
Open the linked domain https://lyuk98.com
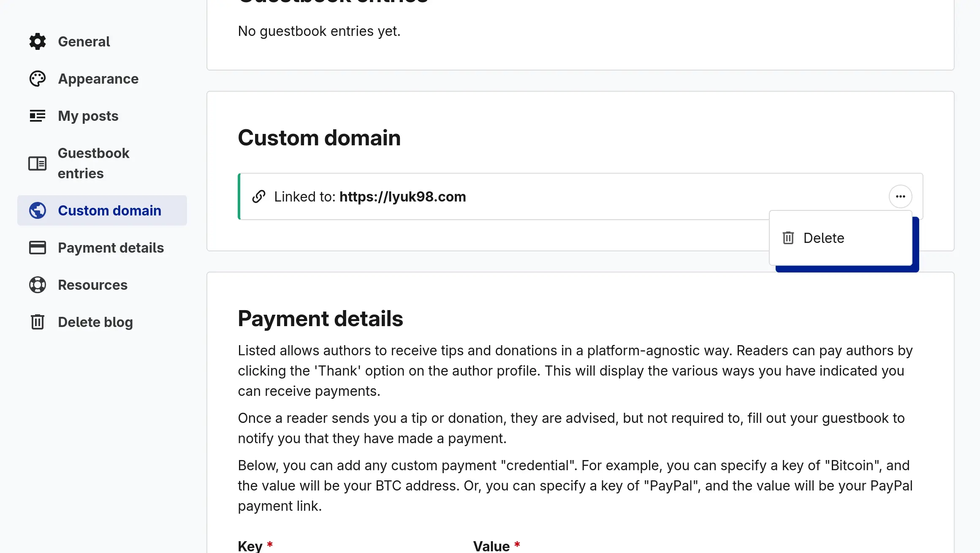click(x=402, y=196)
